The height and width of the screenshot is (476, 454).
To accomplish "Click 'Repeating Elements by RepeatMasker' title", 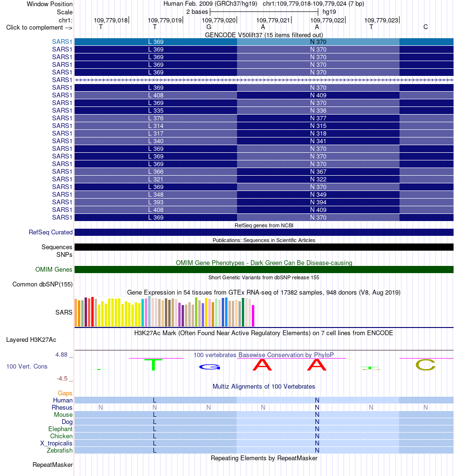I will click(x=264, y=458).
